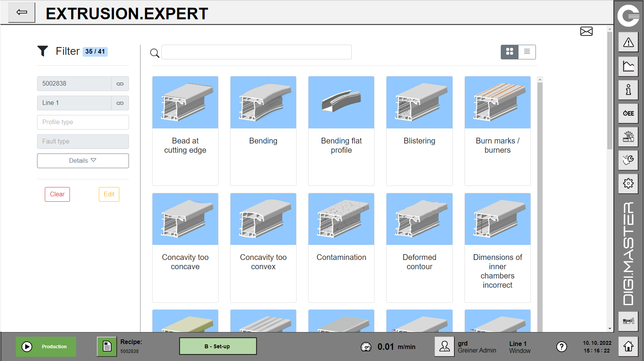Image resolution: width=644 pixels, height=361 pixels.
Task: Click the fault list scrollbar
Action: (x=540, y=206)
